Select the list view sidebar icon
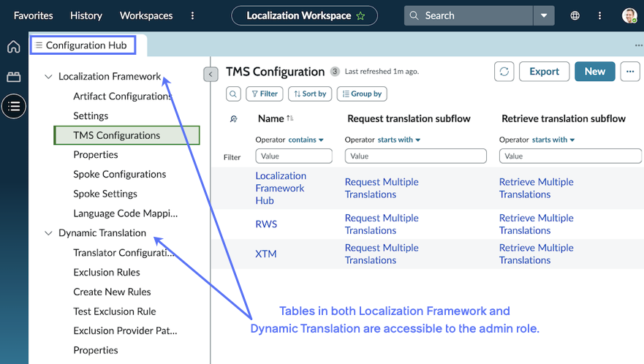This screenshot has height=364, width=644. [14, 107]
